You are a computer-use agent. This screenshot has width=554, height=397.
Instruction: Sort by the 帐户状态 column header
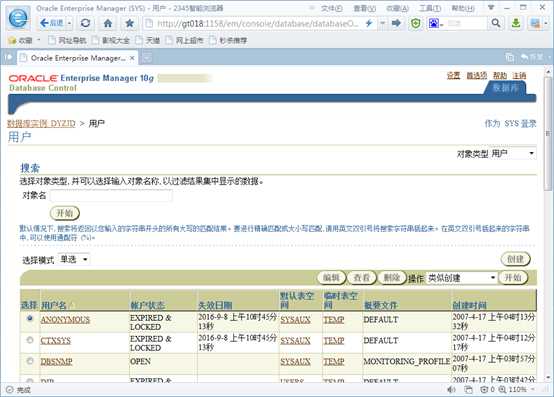pos(147,305)
